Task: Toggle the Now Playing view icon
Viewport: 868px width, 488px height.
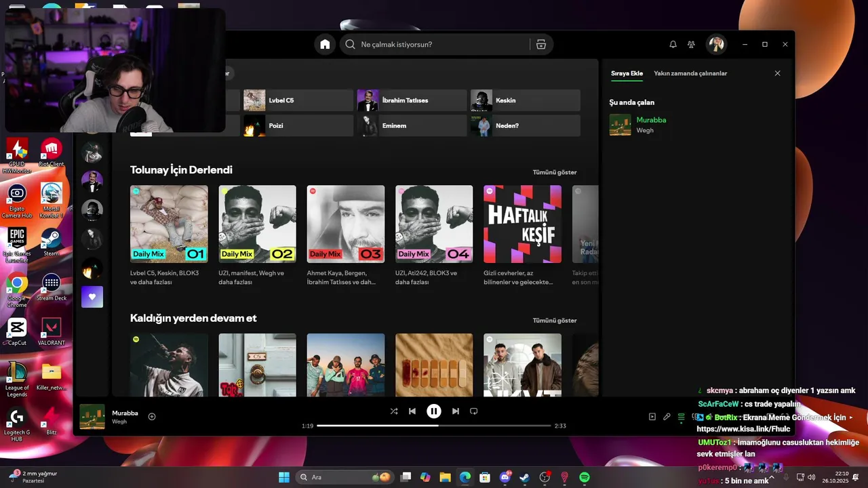Action: 652,417
